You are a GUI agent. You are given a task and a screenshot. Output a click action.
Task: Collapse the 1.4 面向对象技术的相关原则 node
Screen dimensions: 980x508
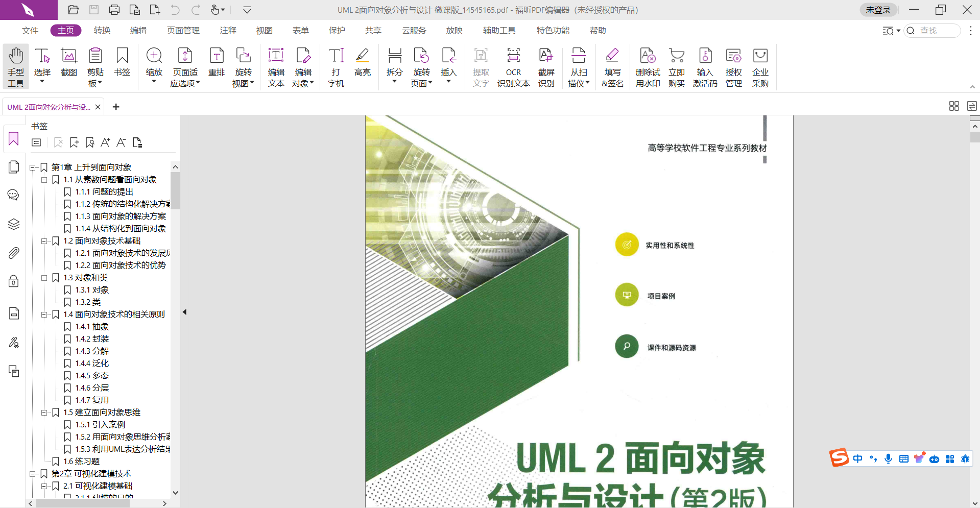tap(44, 315)
